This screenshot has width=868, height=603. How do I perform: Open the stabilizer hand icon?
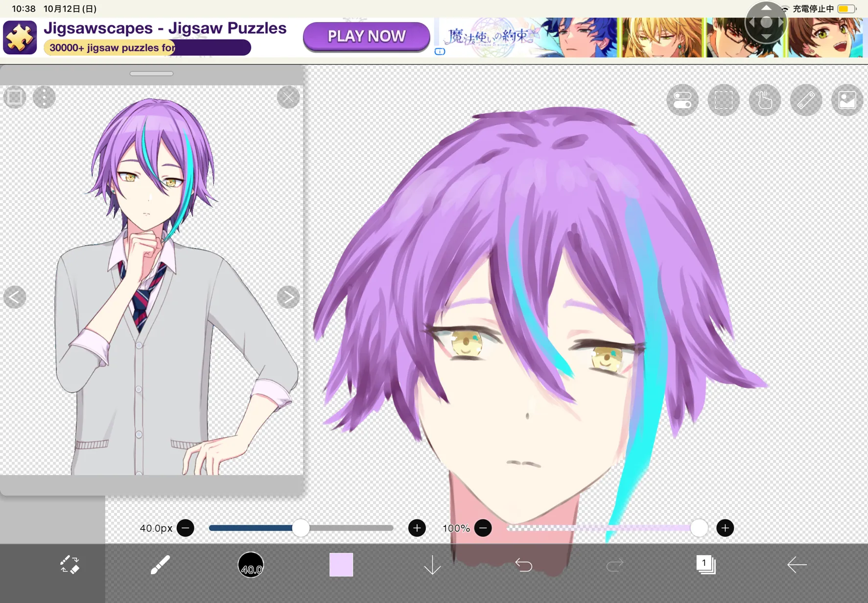click(x=765, y=100)
